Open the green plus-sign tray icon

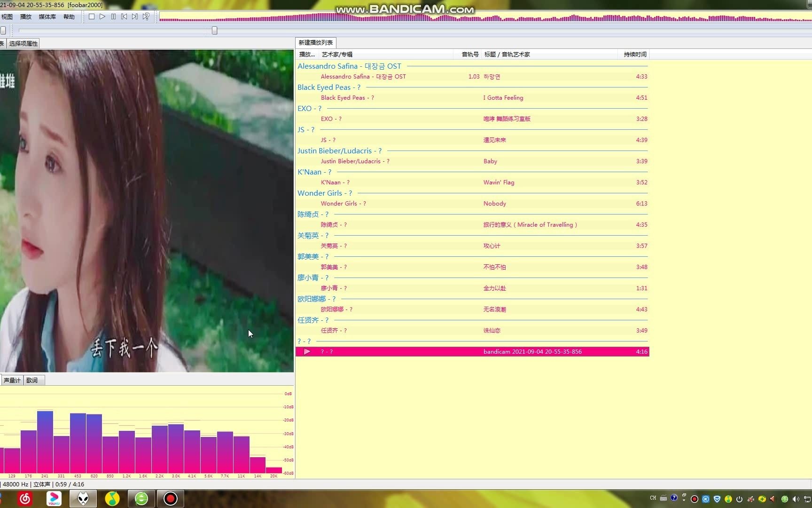pyautogui.click(x=762, y=499)
